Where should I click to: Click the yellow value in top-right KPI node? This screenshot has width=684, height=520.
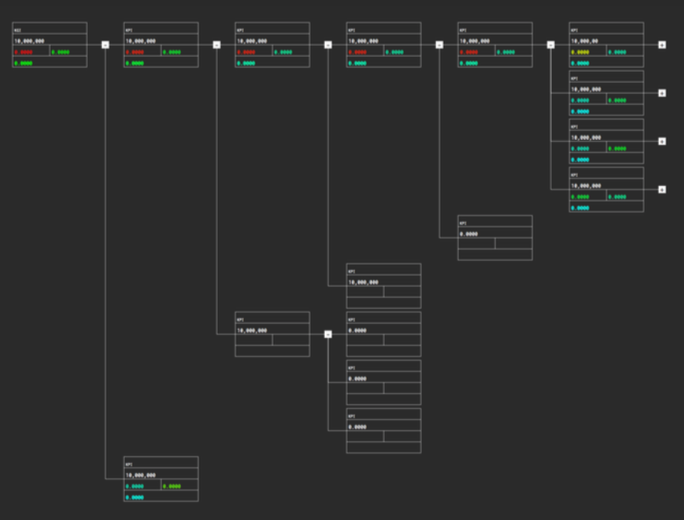580,52
